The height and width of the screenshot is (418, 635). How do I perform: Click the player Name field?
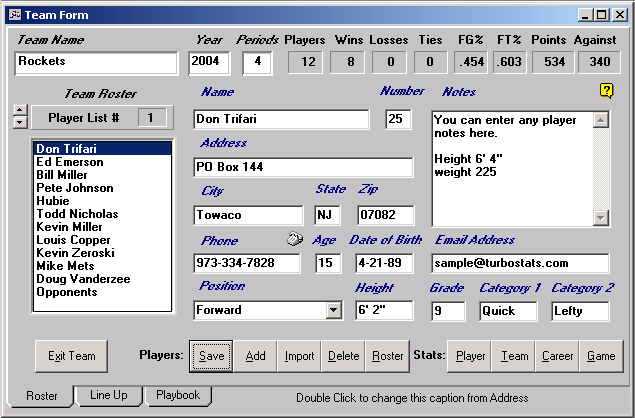[x=281, y=119]
